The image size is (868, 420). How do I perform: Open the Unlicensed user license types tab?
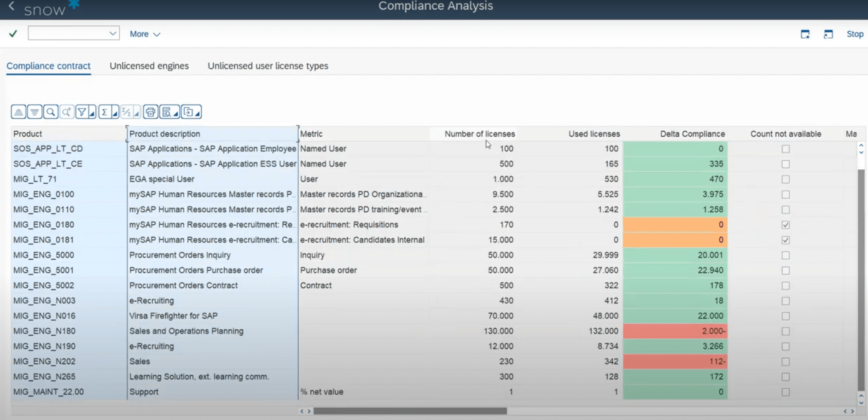tap(268, 66)
